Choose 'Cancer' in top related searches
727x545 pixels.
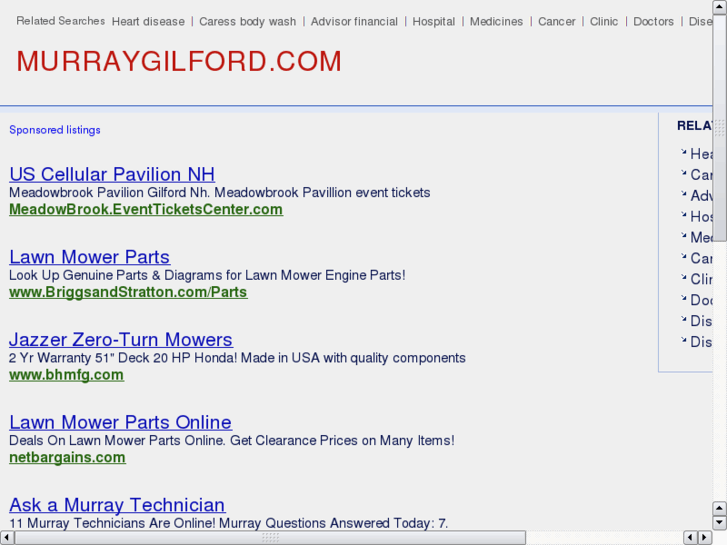(556, 22)
